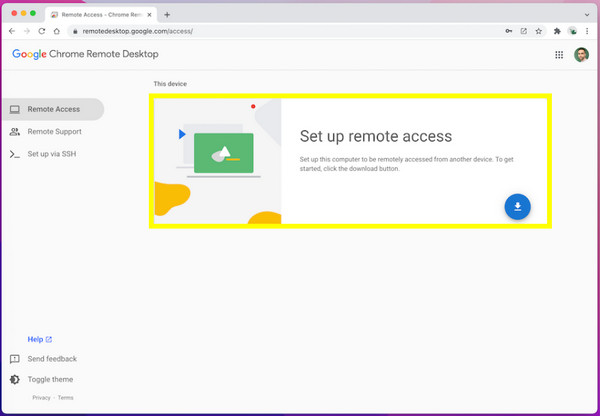Screen dimensions: 600x416
Task: Click the lock icon in address bar
Action: pyautogui.click(x=75, y=31)
